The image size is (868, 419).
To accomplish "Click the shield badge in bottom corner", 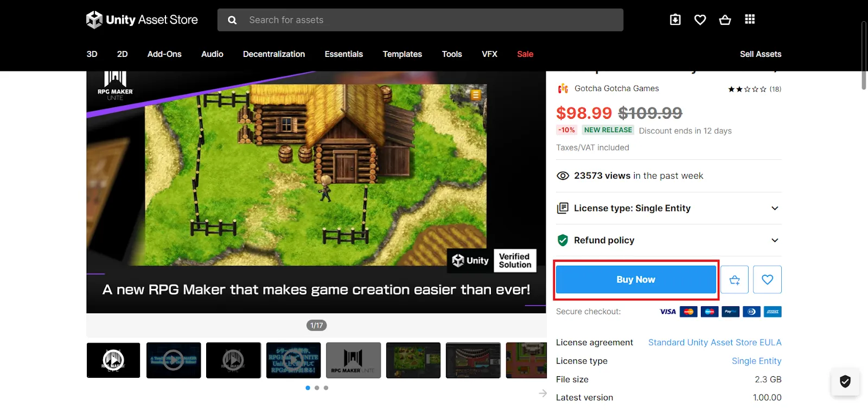I will coord(845,382).
